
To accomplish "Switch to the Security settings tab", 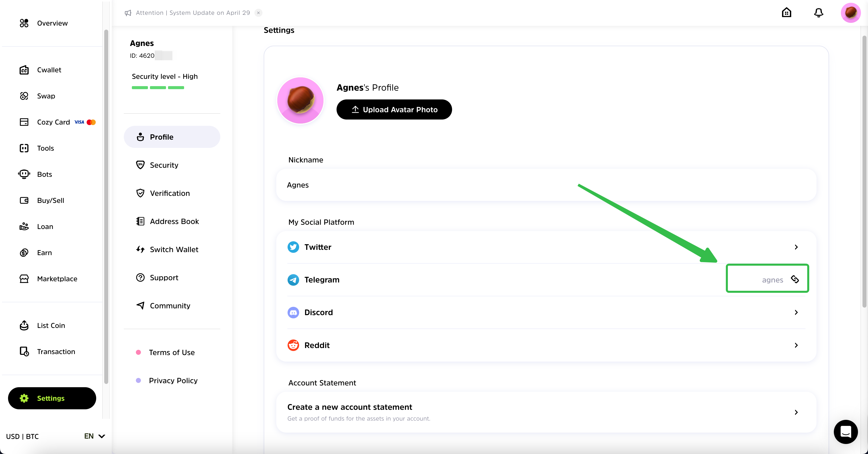I will (164, 165).
